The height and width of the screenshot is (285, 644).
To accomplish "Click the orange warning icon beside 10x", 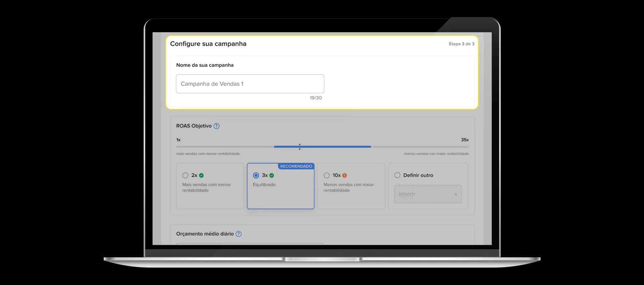I will pos(344,175).
